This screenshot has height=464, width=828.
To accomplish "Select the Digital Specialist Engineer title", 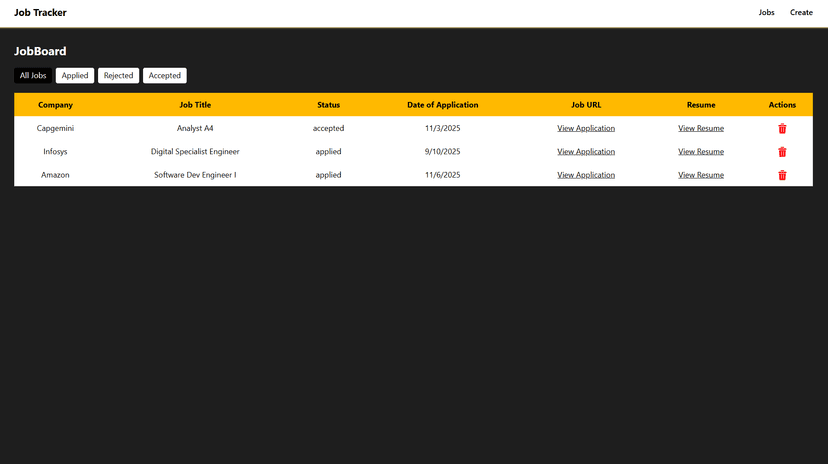I will 195,151.
